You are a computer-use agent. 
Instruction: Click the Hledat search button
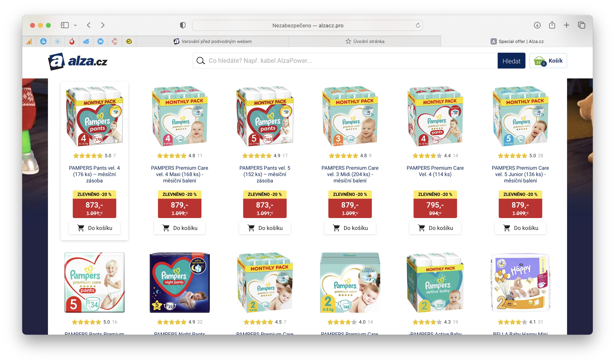[511, 61]
